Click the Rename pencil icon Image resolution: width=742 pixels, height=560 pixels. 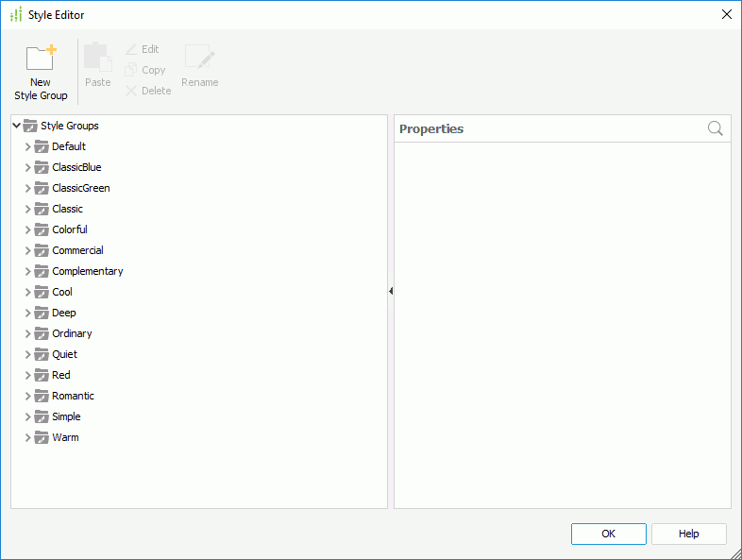(199, 59)
